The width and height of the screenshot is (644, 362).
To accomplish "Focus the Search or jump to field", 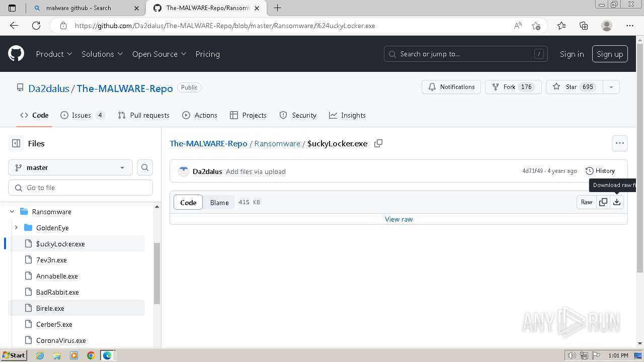I will click(466, 54).
